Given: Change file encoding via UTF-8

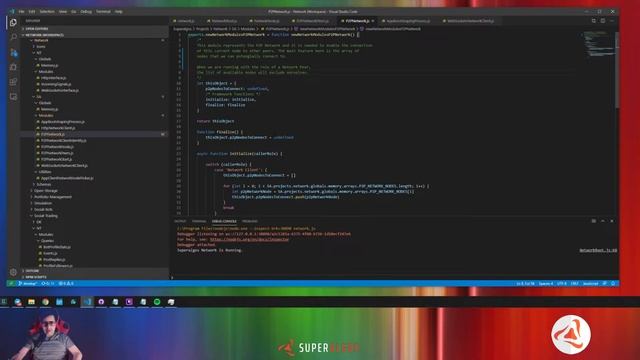Looking at the screenshot, I should (562, 283).
